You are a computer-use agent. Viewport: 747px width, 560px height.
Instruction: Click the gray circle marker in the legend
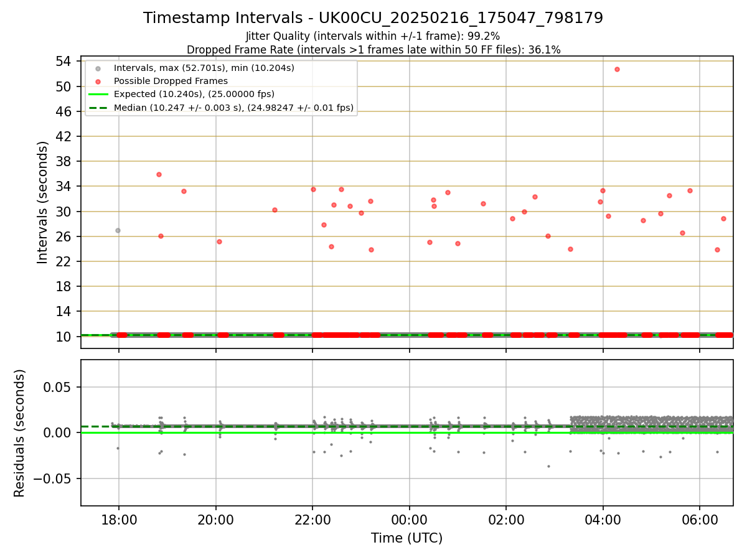(x=98, y=68)
